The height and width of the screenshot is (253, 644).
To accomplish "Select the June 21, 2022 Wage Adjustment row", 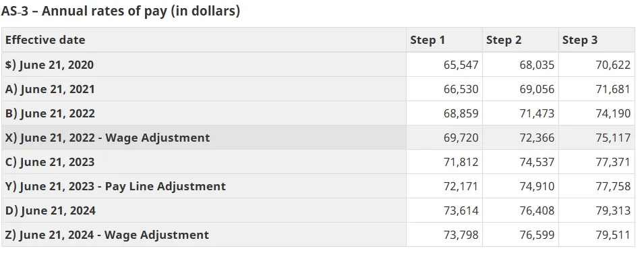I will (318, 138).
